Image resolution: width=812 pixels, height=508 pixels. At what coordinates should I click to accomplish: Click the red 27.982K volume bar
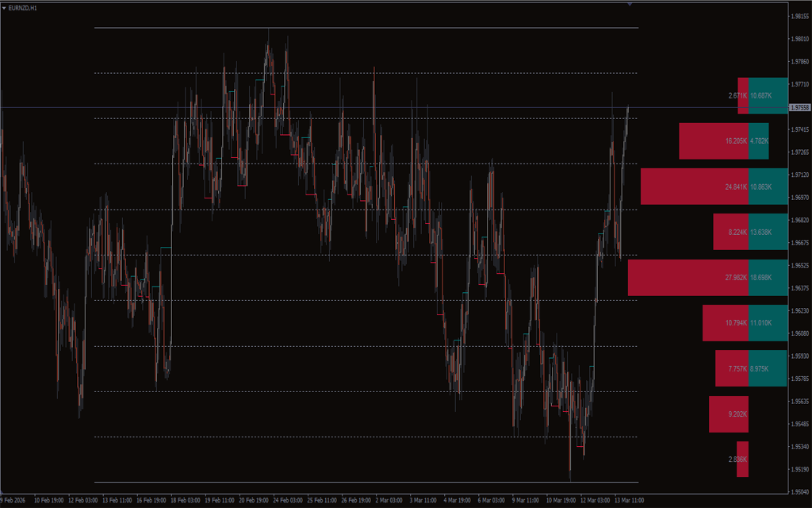point(688,278)
